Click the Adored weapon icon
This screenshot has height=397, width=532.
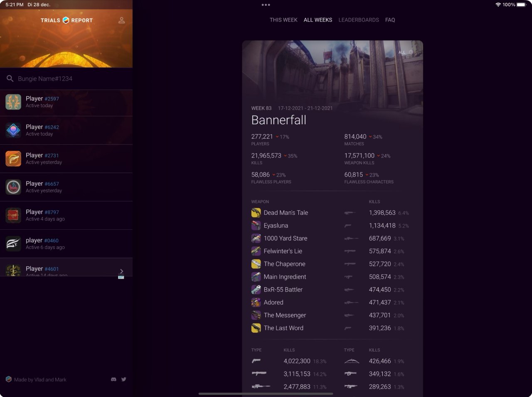point(256,303)
